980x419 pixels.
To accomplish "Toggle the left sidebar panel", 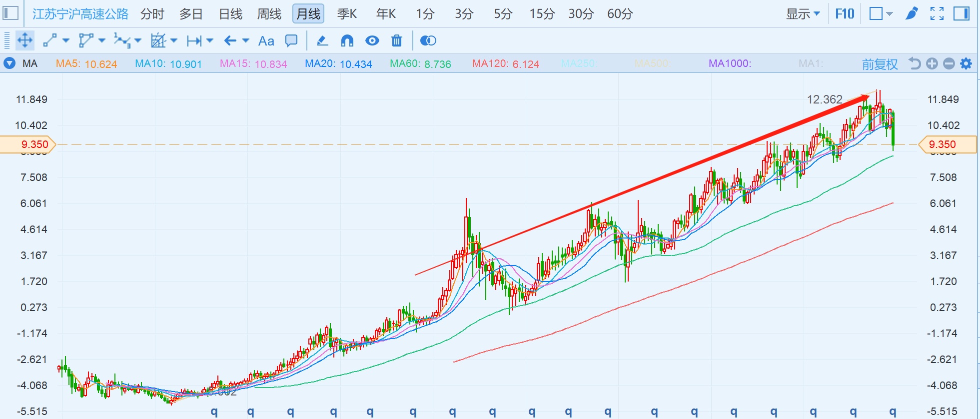I will coord(10,13).
